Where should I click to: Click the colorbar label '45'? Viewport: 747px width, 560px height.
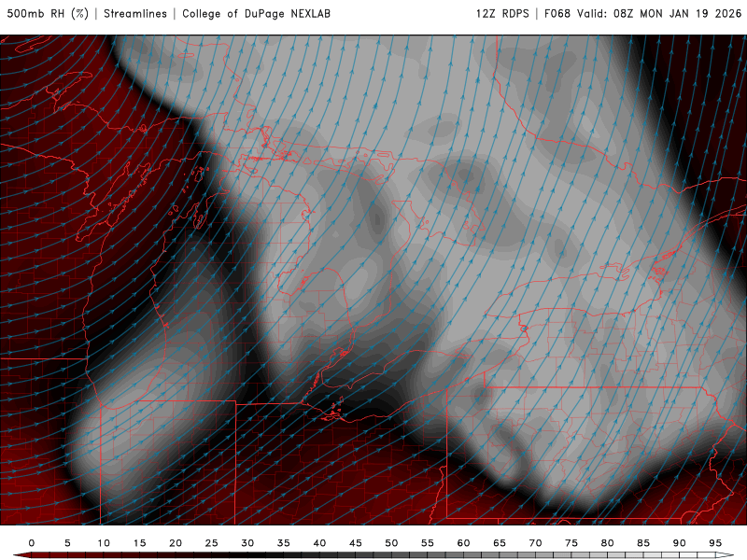(356, 543)
